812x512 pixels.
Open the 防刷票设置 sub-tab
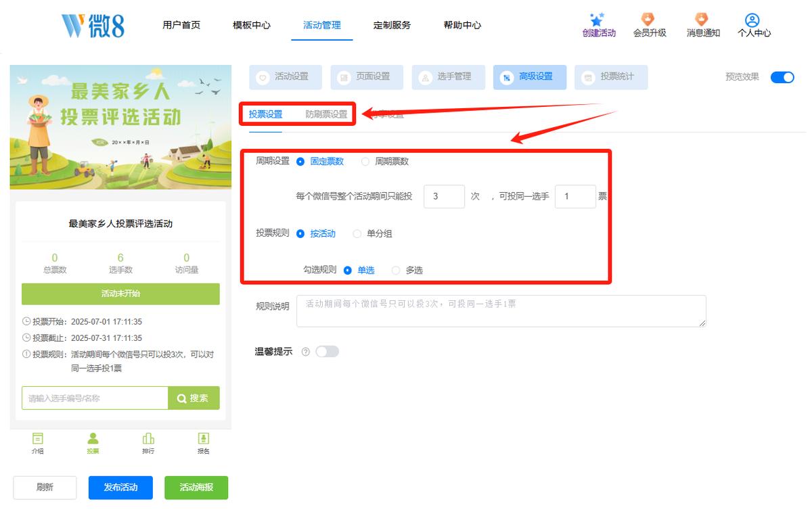pos(326,114)
